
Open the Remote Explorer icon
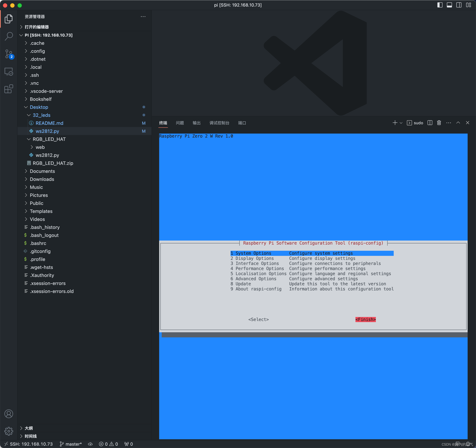(9, 71)
